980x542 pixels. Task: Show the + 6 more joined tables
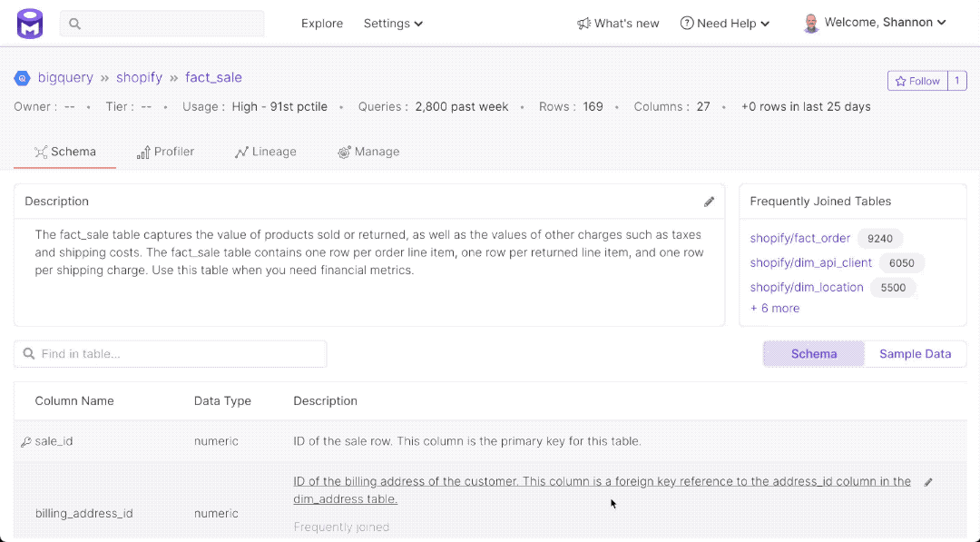774,309
